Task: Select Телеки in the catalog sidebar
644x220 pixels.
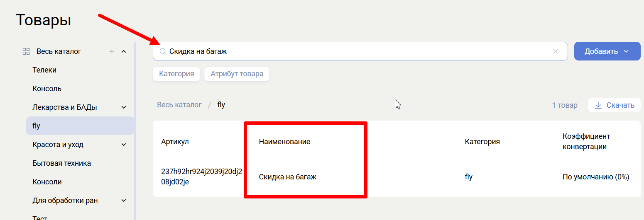Action: 44,70
